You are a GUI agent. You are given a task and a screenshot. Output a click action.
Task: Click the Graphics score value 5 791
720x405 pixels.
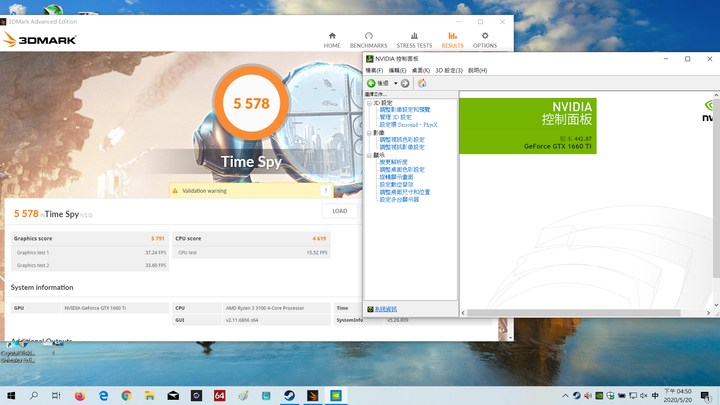coord(158,238)
